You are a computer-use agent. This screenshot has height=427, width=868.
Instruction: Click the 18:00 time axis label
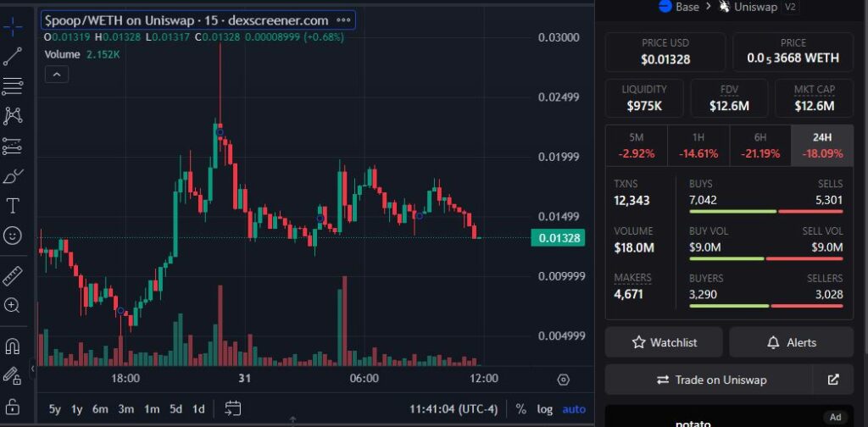125,379
